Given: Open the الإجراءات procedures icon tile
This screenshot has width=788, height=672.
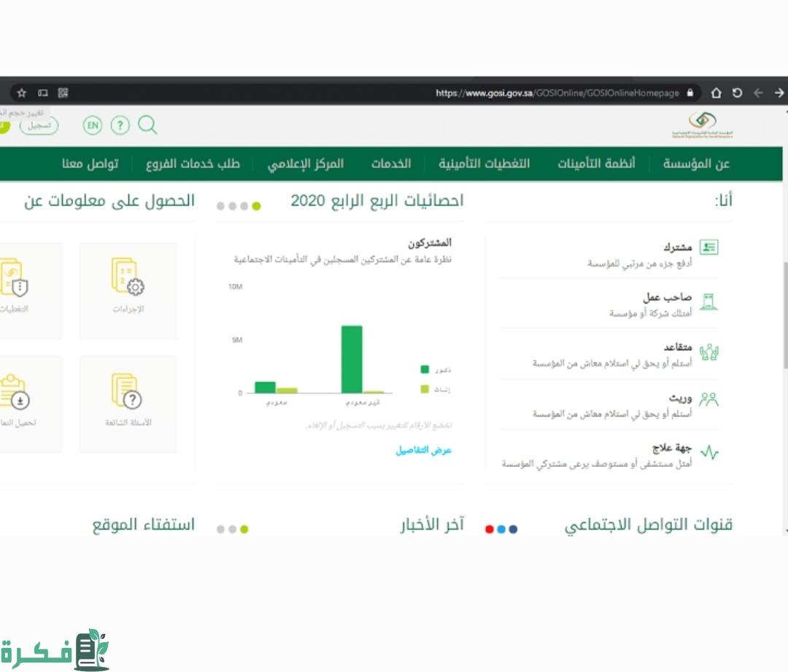Looking at the screenshot, I should (x=128, y=290).
